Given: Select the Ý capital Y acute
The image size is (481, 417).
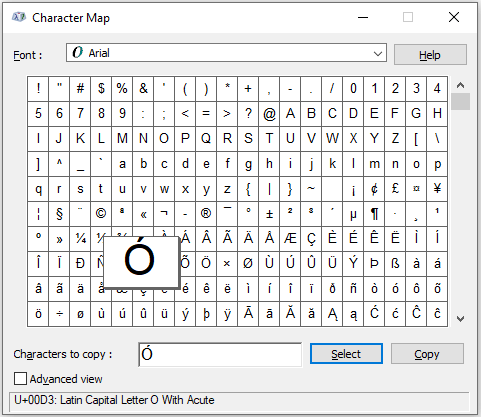Looking at the screenshot, I should coord(353,264).
